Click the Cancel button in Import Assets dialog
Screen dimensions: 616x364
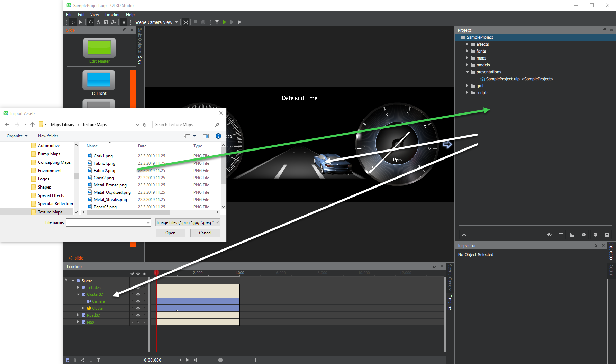point(205,233)
